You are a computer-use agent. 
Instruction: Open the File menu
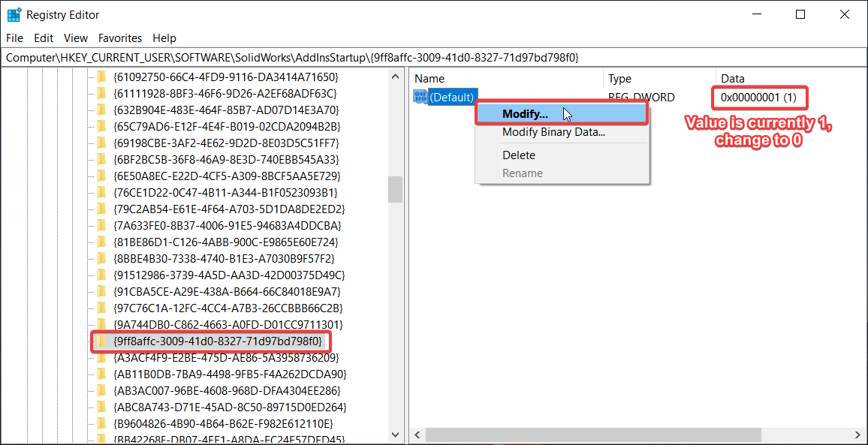pyautogui.click(x=14, y=38)
